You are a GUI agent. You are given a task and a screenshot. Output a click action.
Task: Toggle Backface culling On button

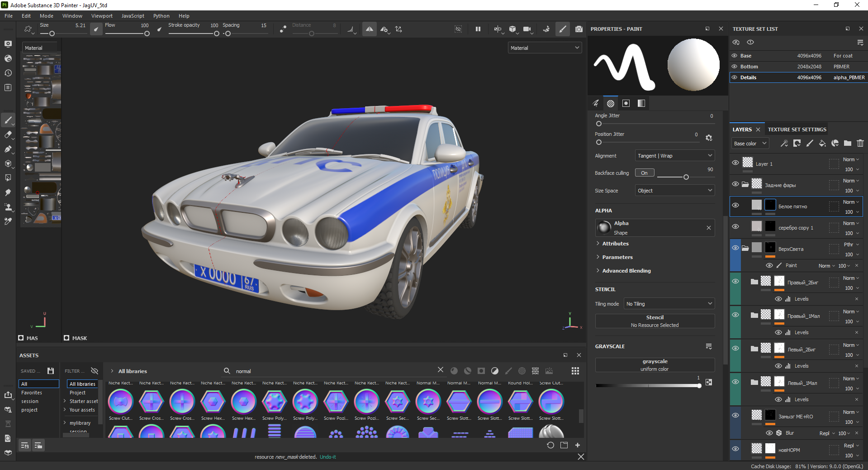tap(645, 173)
